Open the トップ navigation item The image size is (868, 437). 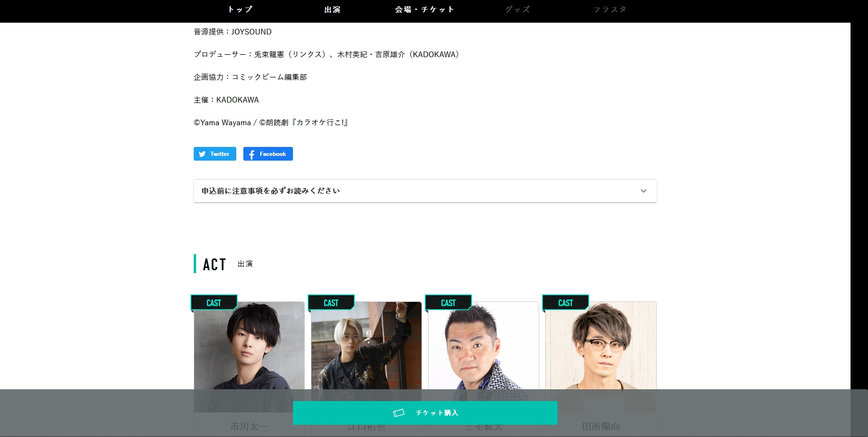(x=240, y=9)
